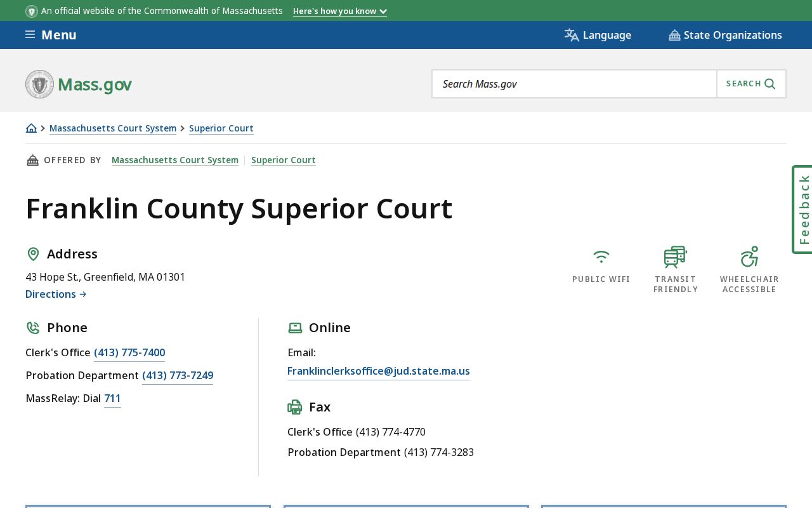Click the Address location pin icon

click(33, 254)
